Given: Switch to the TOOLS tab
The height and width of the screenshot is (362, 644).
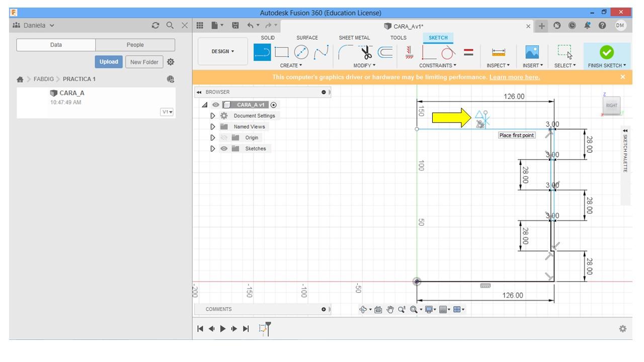Looking at the screenshot, I should (x=398, y=38).
